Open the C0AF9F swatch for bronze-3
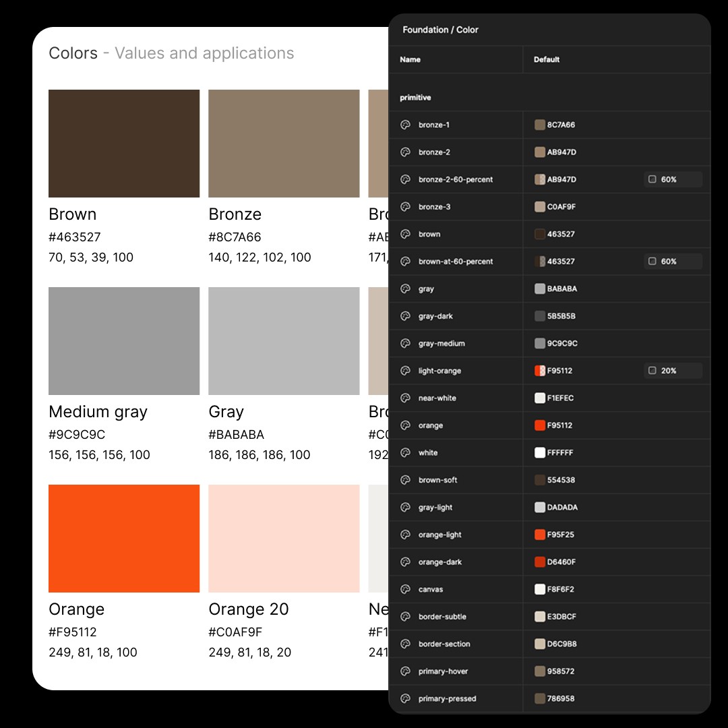This screenshot has height=728, width=728. 539,207
